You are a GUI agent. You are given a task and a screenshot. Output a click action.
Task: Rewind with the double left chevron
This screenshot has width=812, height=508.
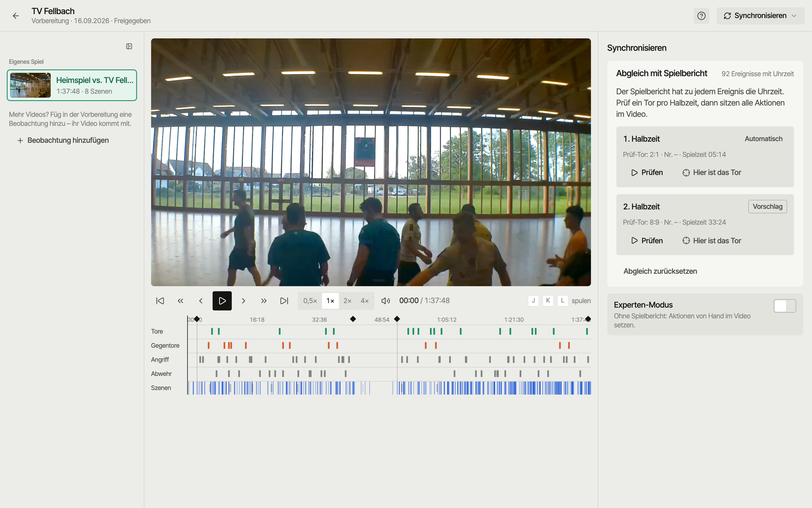click(x=180, y=301)
